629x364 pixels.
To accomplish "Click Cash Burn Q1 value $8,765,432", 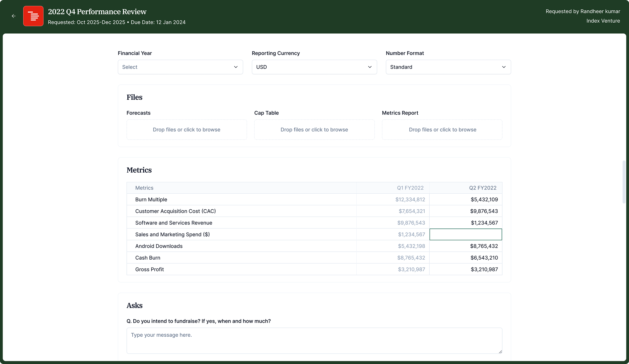I will [411, 258].
